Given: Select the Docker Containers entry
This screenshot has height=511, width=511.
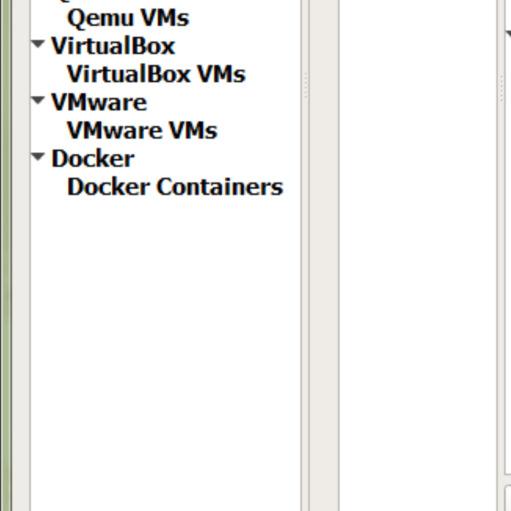Looking at the screenshot, I should point(175,187).
